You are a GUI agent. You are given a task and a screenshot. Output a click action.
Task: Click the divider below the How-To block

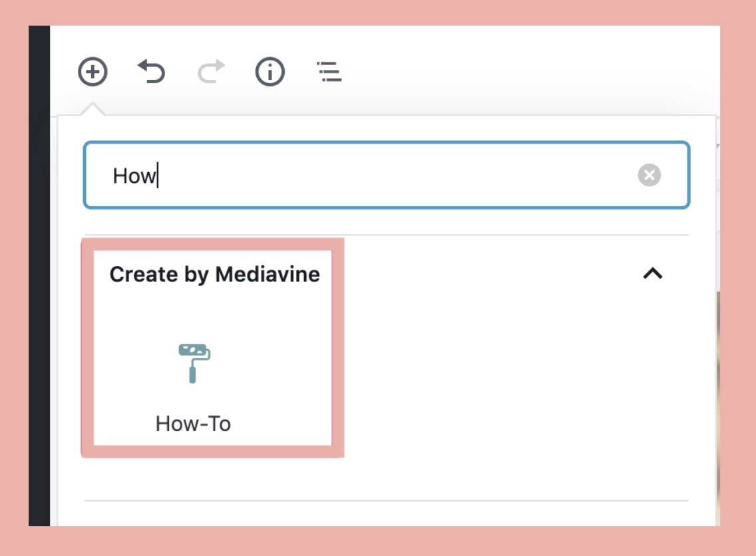tap(386, 500)
